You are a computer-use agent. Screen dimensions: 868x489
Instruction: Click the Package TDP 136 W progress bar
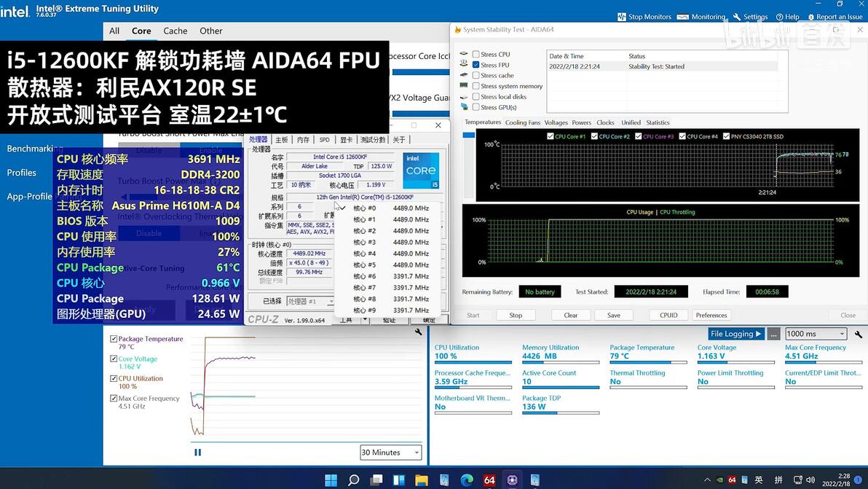(560, 413)
